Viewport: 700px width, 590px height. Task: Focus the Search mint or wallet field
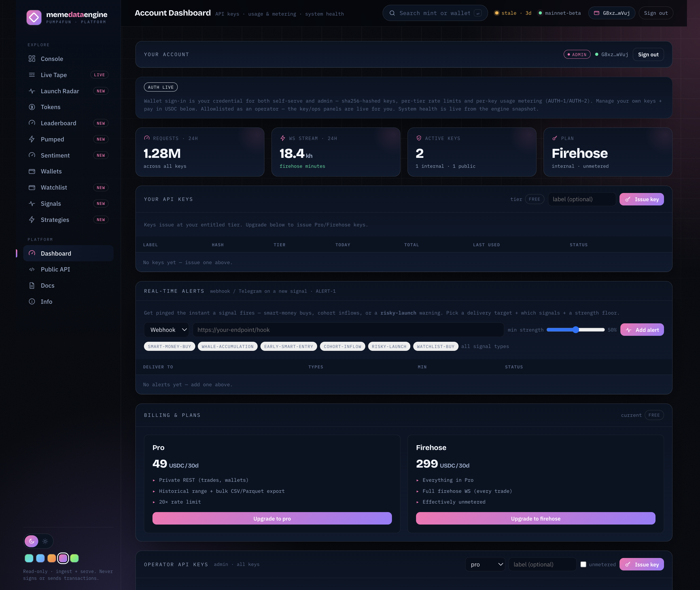(435, 13)
